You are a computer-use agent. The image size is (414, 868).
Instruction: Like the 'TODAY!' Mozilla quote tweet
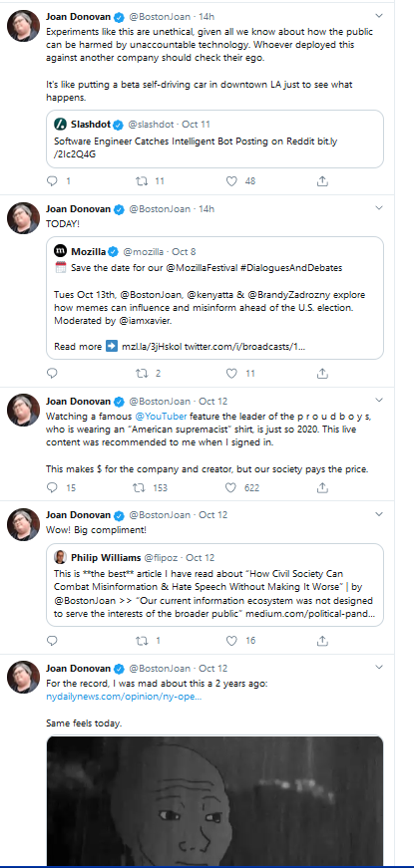231,373
